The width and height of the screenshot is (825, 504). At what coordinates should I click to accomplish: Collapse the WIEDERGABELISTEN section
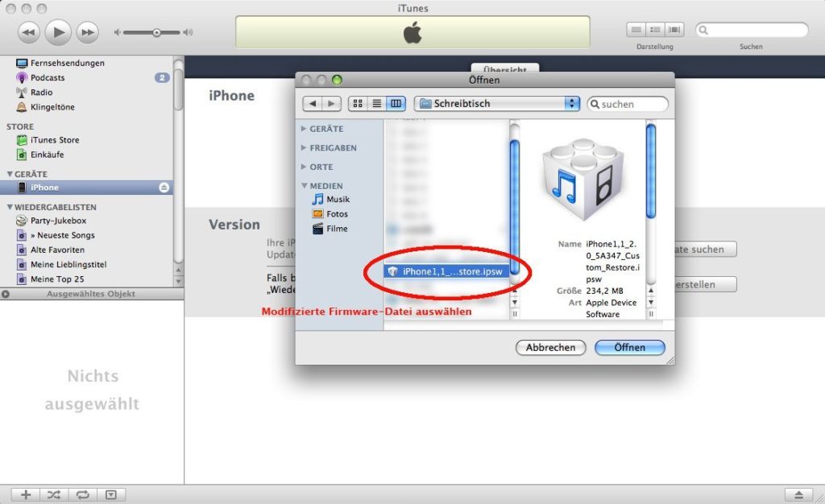pos(10,207)
